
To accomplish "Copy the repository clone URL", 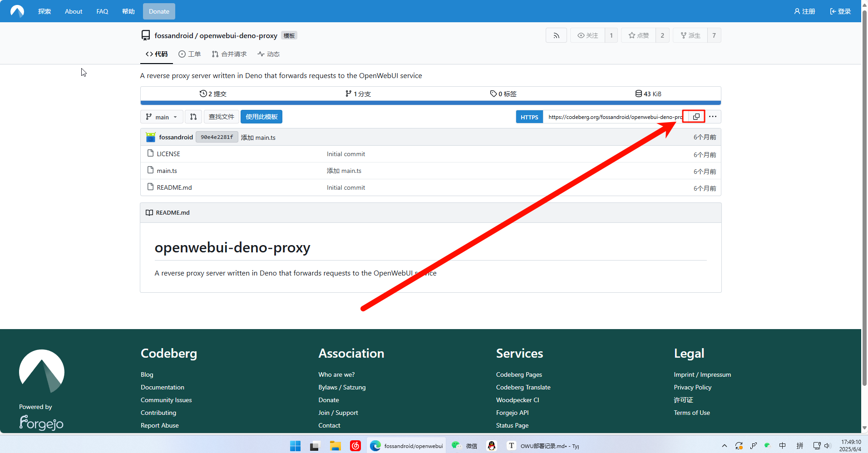I will tap(696, 117).
